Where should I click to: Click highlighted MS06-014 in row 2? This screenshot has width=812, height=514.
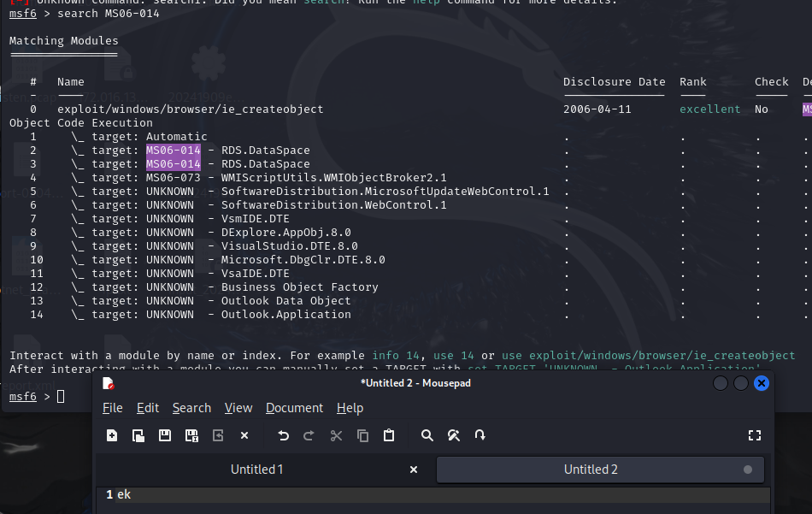click(x=173, y=151)
